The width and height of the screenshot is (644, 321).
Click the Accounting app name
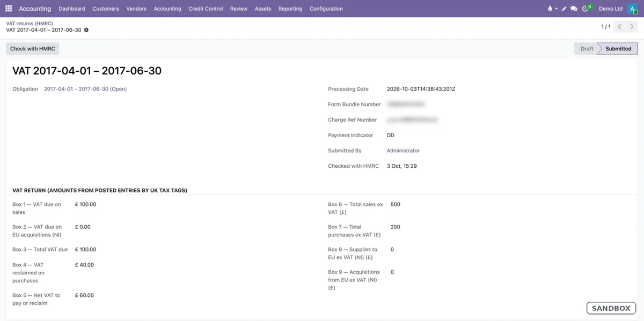tap(35, 9)
